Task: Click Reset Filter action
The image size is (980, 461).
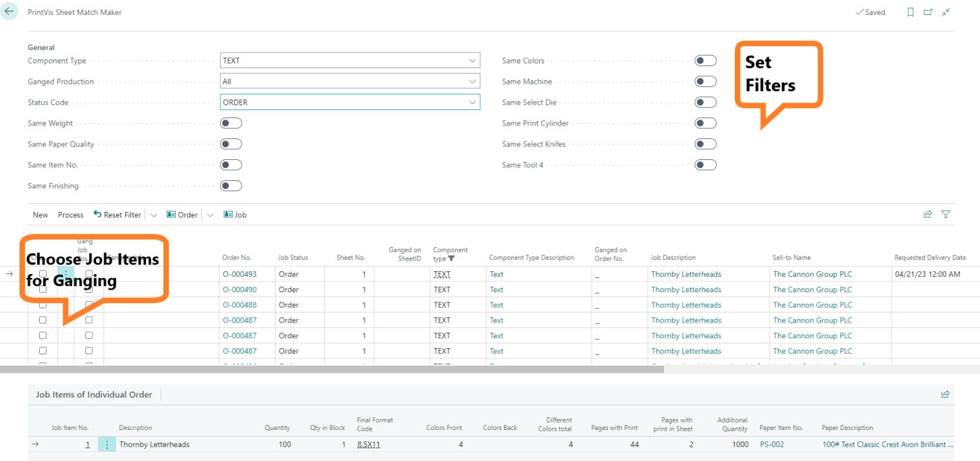Action: (x=118, y=215)
